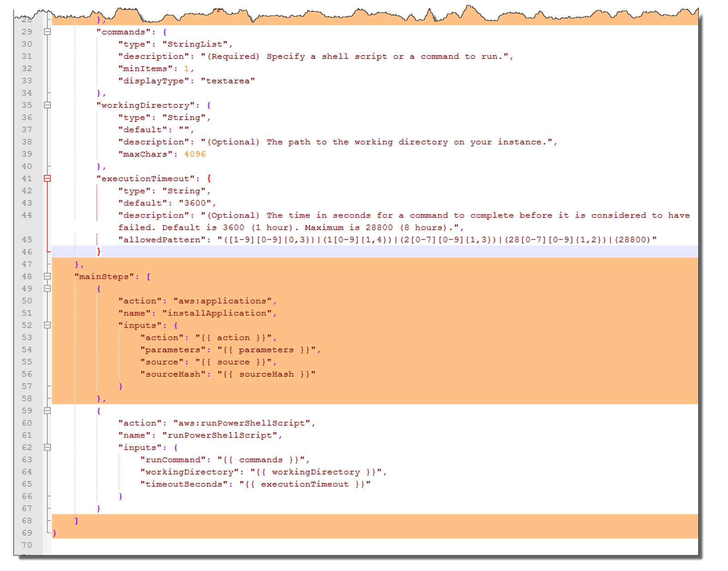The height and width of the screenshot is (571, 728).
Task: Click the "StringList" type value
Action: (x=195, y=44)
